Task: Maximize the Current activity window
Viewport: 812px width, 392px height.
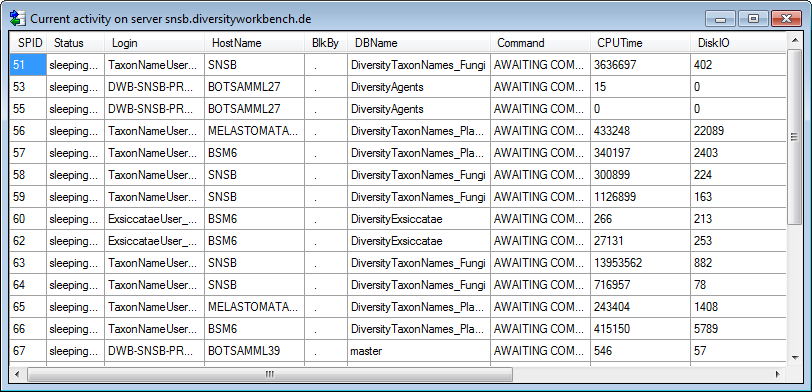Action: tap(753, 19)
